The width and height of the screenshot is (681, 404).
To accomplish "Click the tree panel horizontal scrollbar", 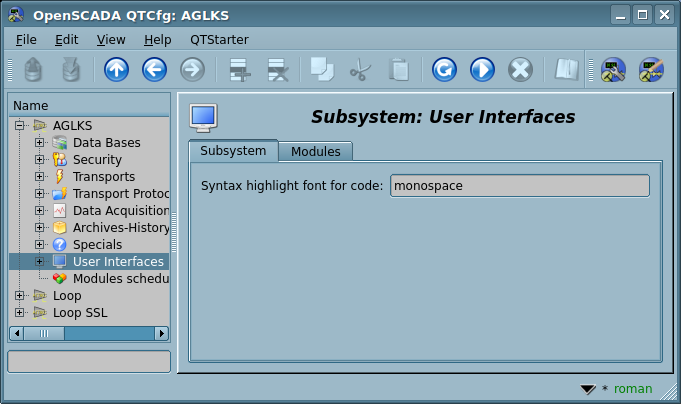I will click(90, 333).
